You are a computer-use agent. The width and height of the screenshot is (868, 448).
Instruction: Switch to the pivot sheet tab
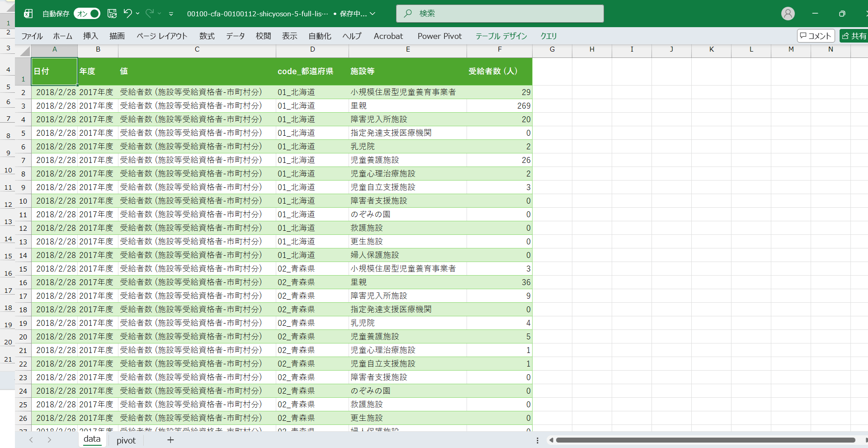coord(126,440)
